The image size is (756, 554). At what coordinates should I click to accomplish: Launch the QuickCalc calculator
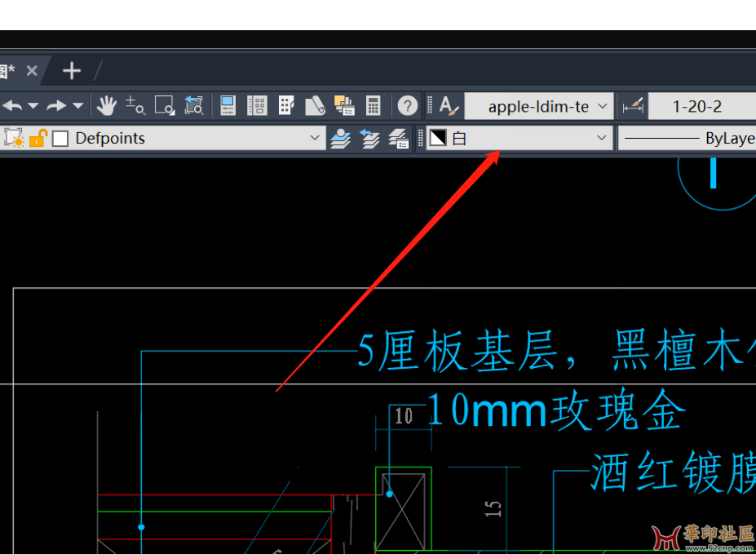373,105
